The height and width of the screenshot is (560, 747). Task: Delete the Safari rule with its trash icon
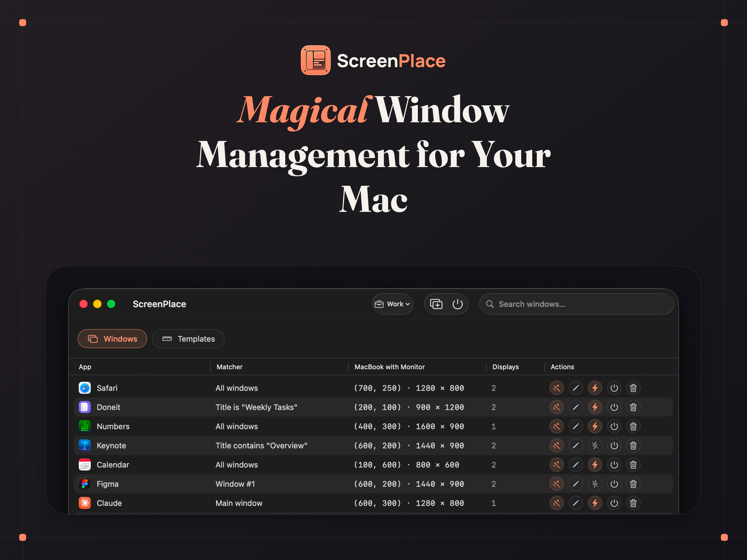pyautogui.click(x=634, y=388)
